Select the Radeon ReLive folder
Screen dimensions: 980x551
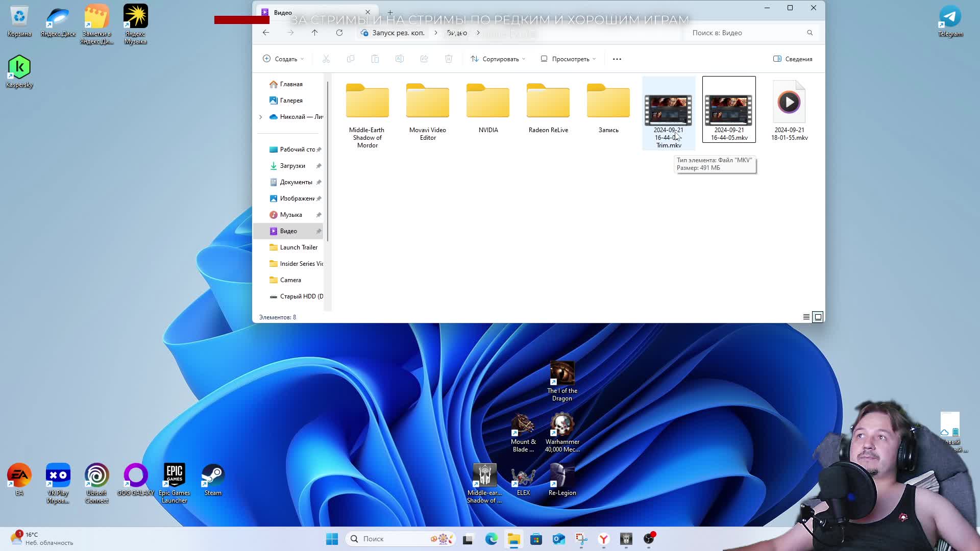point(548,107)
